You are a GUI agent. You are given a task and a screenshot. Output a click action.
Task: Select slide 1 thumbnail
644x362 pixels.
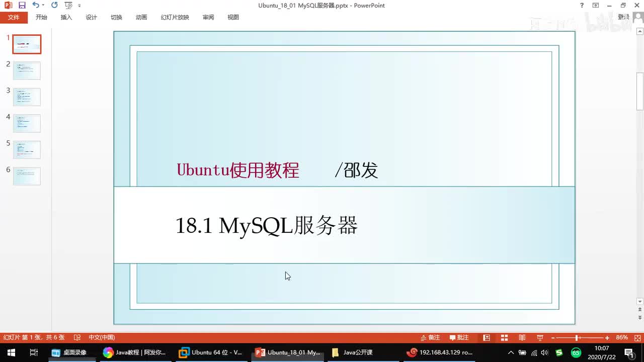tap(27, 44)
